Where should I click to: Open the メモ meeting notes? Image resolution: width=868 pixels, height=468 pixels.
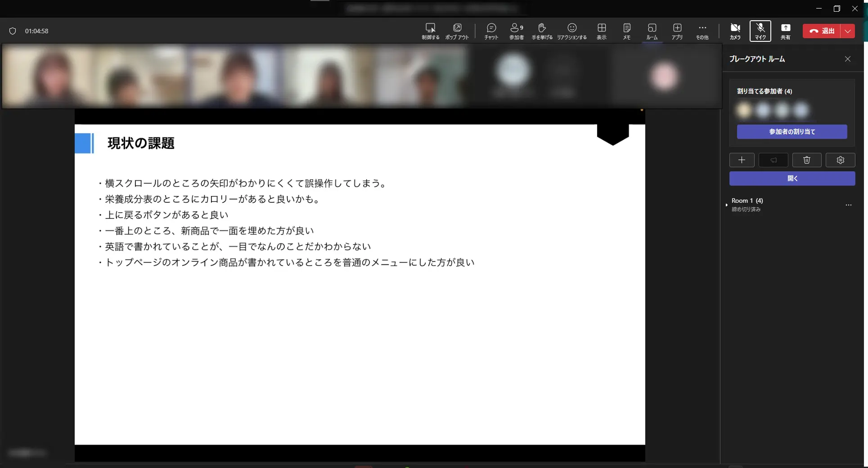coord(627,31)
